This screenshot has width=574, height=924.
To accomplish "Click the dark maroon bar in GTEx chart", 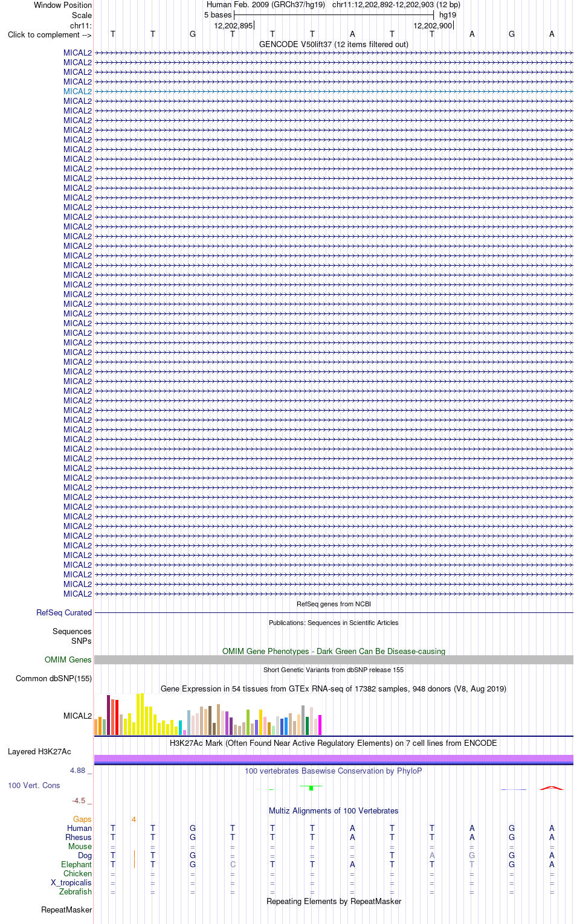I will click(108, 715).
